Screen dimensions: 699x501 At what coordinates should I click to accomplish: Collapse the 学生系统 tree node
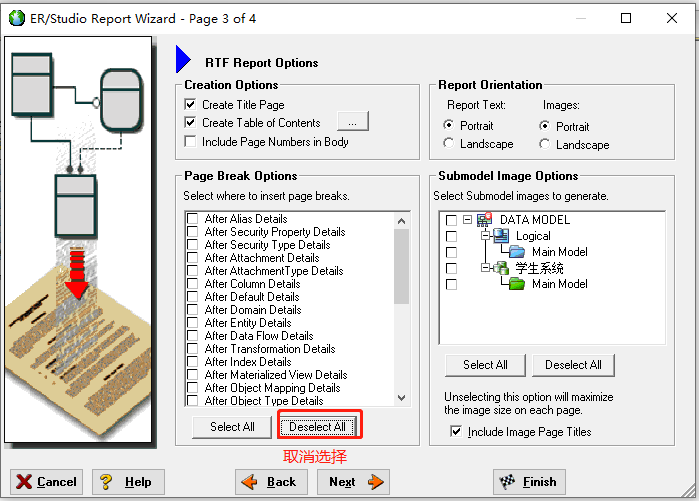click(485, 267)
